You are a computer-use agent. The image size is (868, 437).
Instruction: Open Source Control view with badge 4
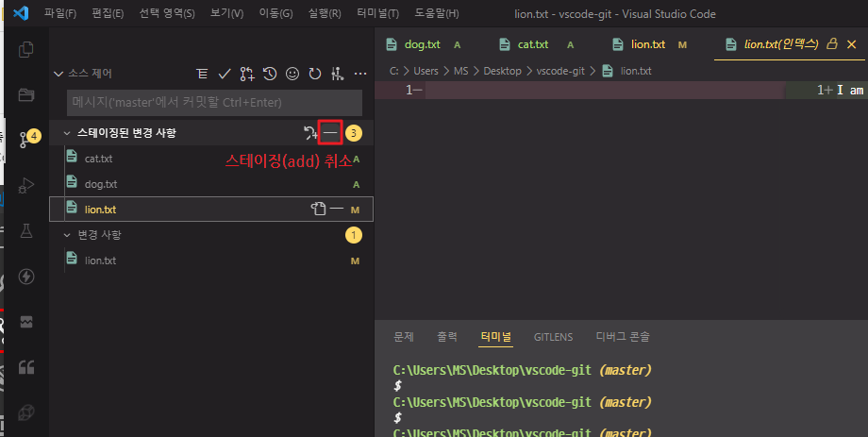click(27, 139)
